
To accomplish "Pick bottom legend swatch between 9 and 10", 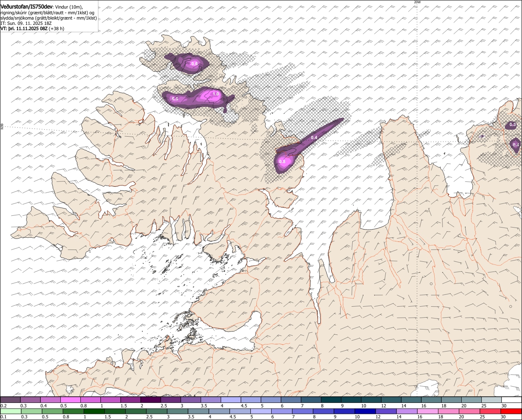I will [x=345, y=411].
